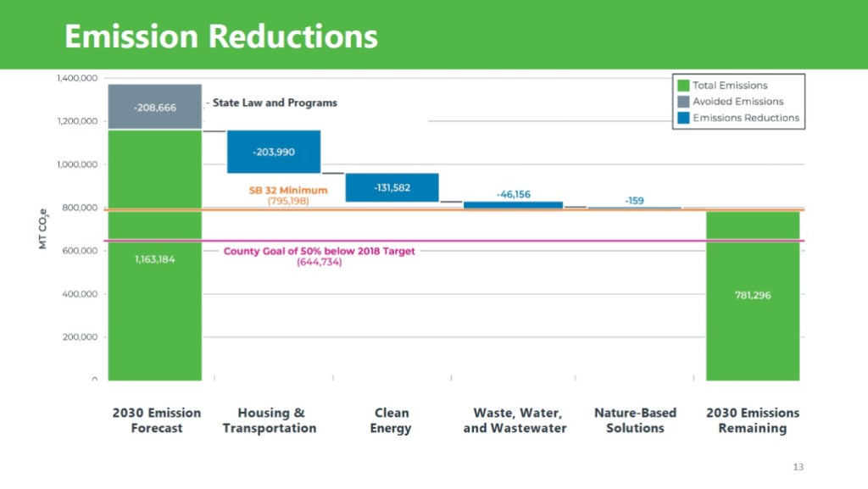868x489 pixels.
Task: Select the Emission Reductions slide title
Action: click(221, 36)
